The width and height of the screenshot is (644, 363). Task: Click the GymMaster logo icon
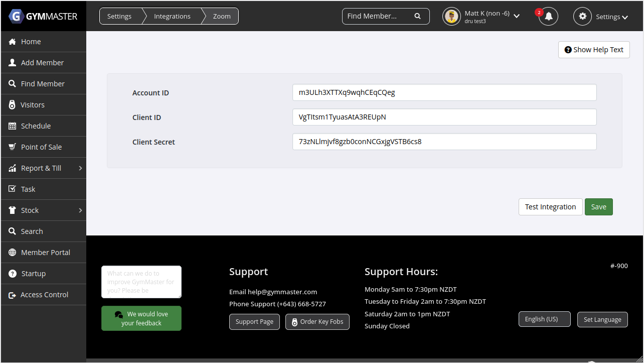coord(17,16)
